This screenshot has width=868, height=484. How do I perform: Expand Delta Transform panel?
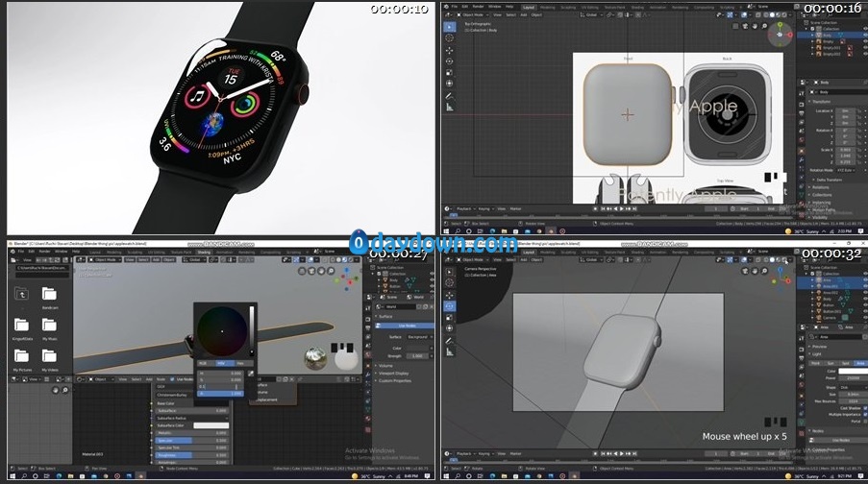pos(829,180)
